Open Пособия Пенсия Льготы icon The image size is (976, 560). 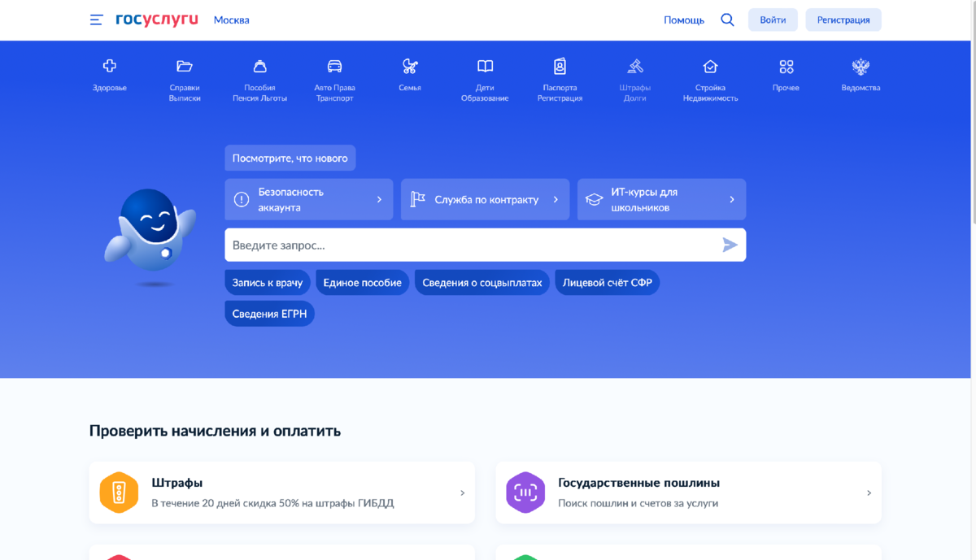coord(259,67)
